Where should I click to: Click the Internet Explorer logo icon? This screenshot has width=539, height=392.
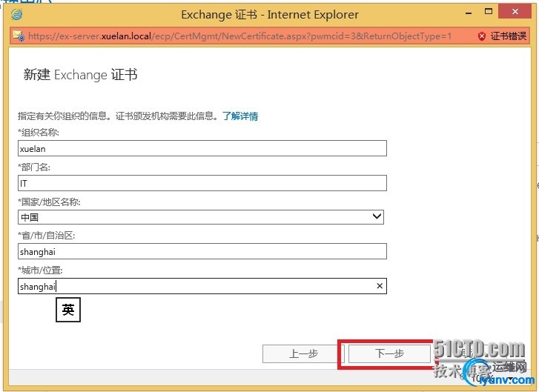coord(17,14)
